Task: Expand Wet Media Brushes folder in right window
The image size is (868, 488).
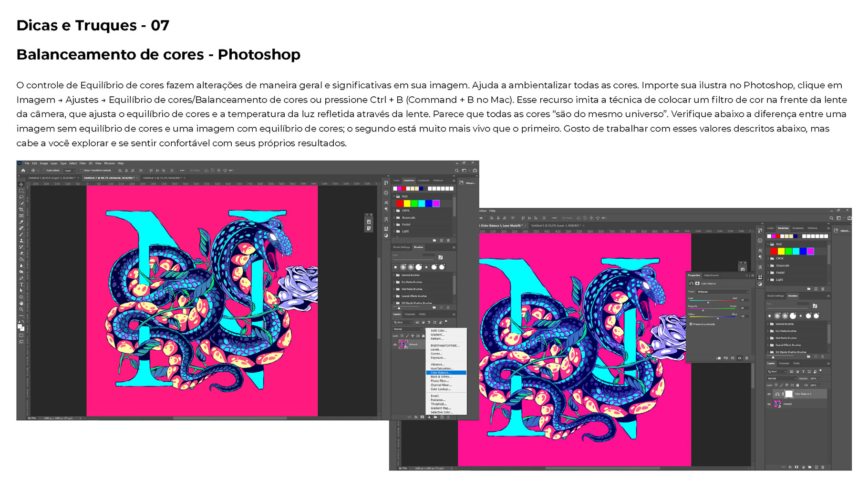Action: (x=768, y=338)
